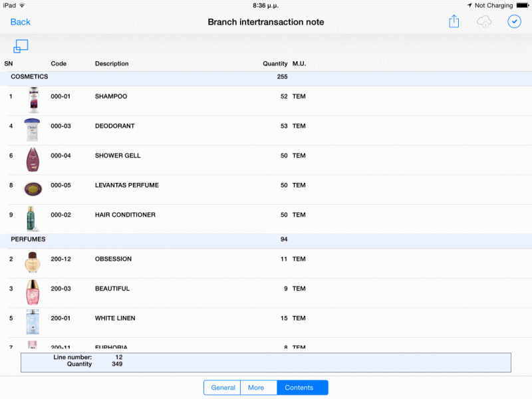Viewport: 532px width, 399px height.
Task: Select the SHAMPOO description text
Action: [111, 96]
